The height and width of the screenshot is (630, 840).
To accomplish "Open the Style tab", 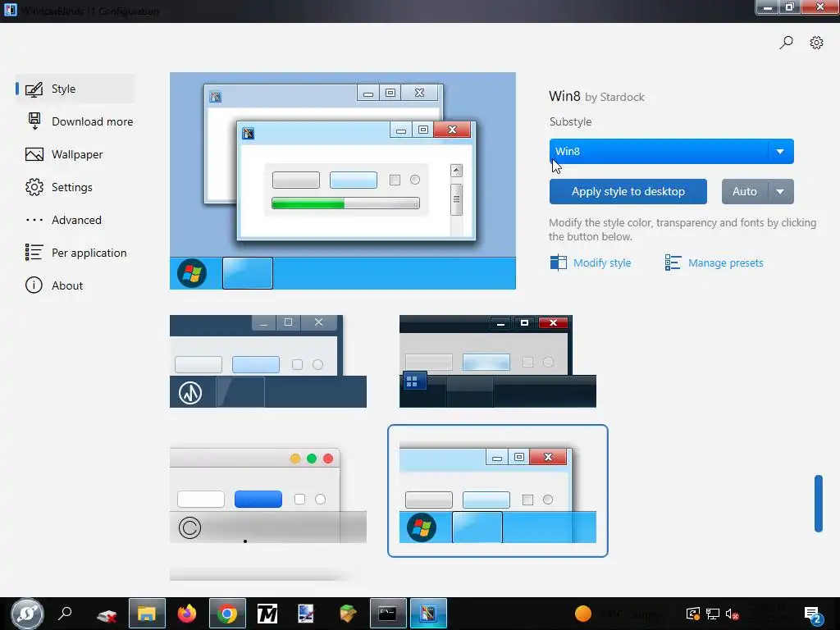I will point(75,89).
